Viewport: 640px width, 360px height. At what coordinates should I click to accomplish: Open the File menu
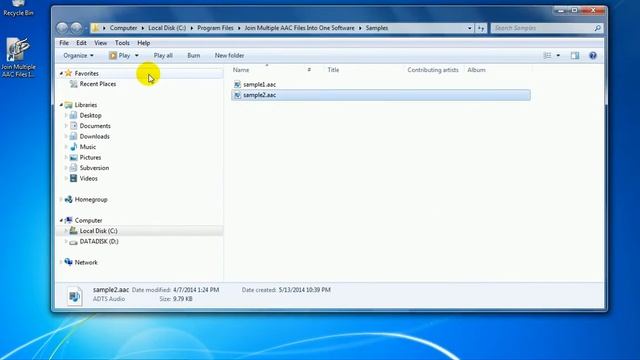click(x=64, y=43)
